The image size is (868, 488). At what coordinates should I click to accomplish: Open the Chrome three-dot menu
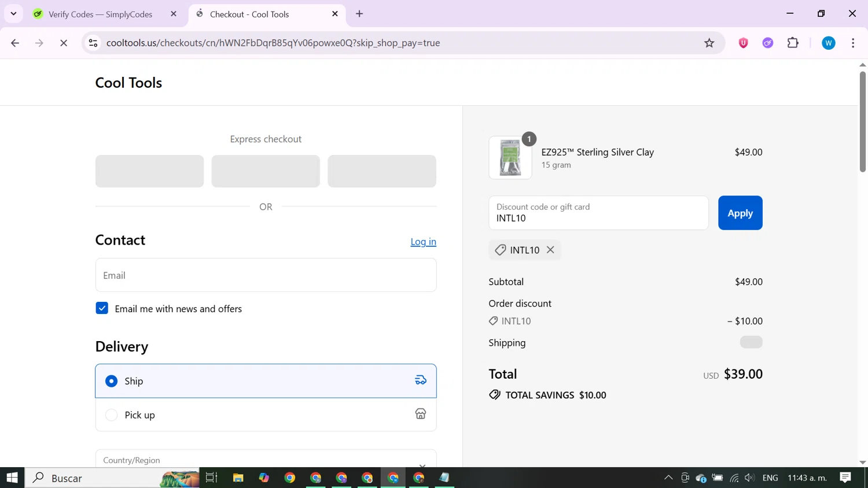[x=853, y=43]
